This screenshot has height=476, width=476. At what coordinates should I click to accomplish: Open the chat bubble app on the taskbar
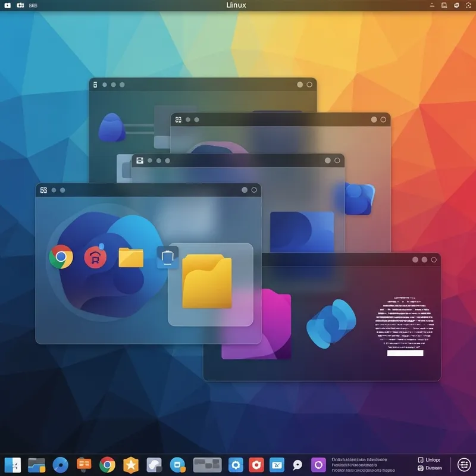pyautogui.click(x=296, y=465)
